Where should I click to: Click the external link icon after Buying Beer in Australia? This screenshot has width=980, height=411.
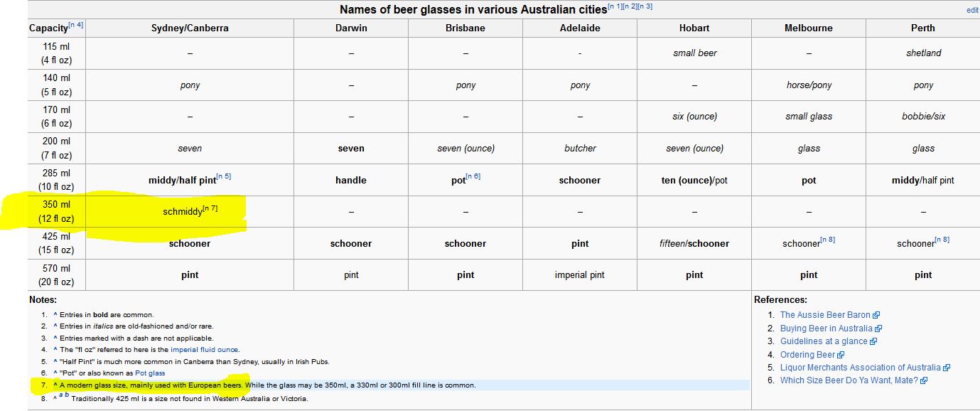pos(879,329)
